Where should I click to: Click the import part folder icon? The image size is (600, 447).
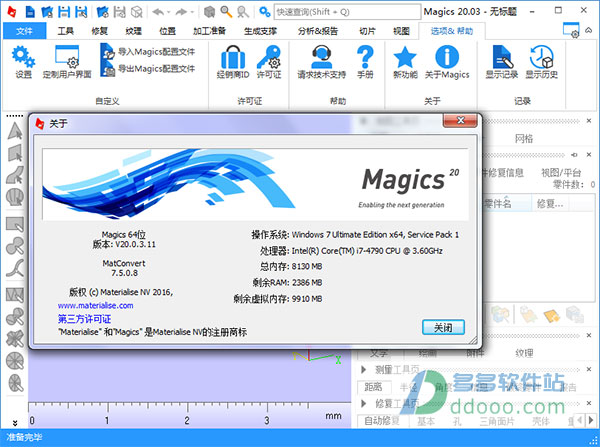102,12
